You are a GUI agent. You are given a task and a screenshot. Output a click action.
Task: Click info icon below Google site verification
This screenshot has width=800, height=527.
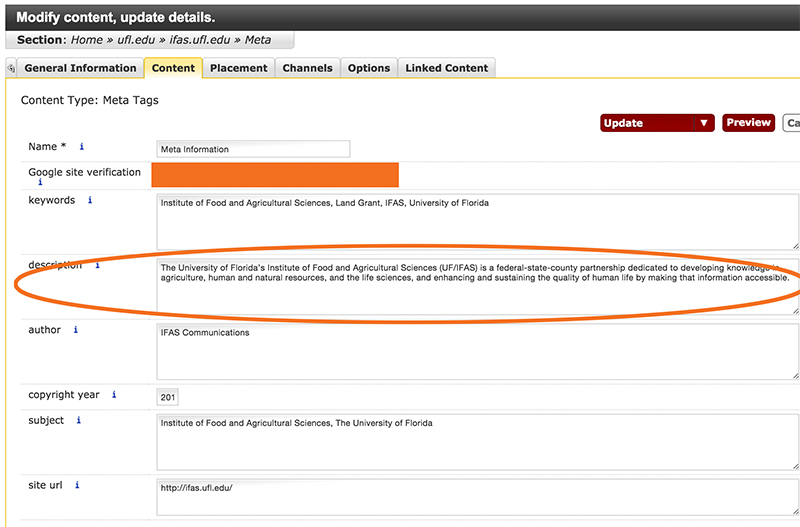pyautogui.click(x=40, y=183)
